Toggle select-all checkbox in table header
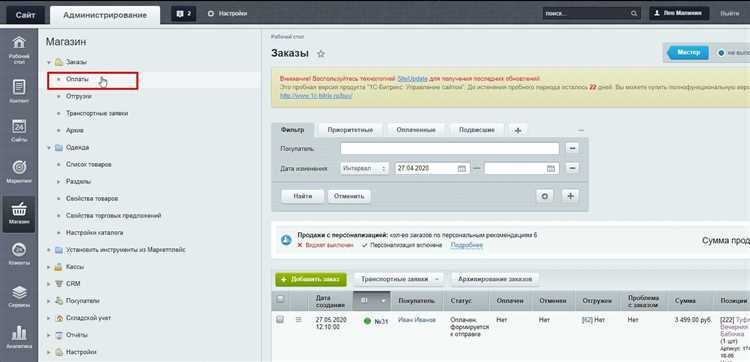This screenshot has width=750, height=362. 280,299
